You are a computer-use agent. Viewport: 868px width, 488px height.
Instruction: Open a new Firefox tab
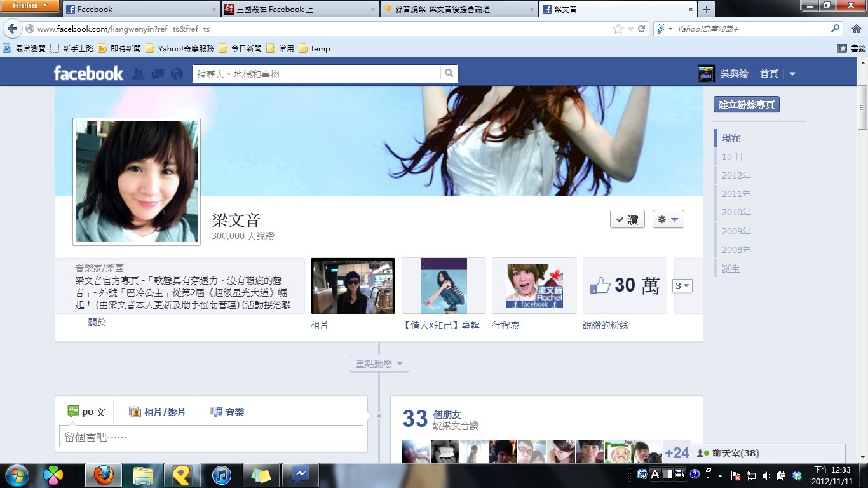[706, 10]
